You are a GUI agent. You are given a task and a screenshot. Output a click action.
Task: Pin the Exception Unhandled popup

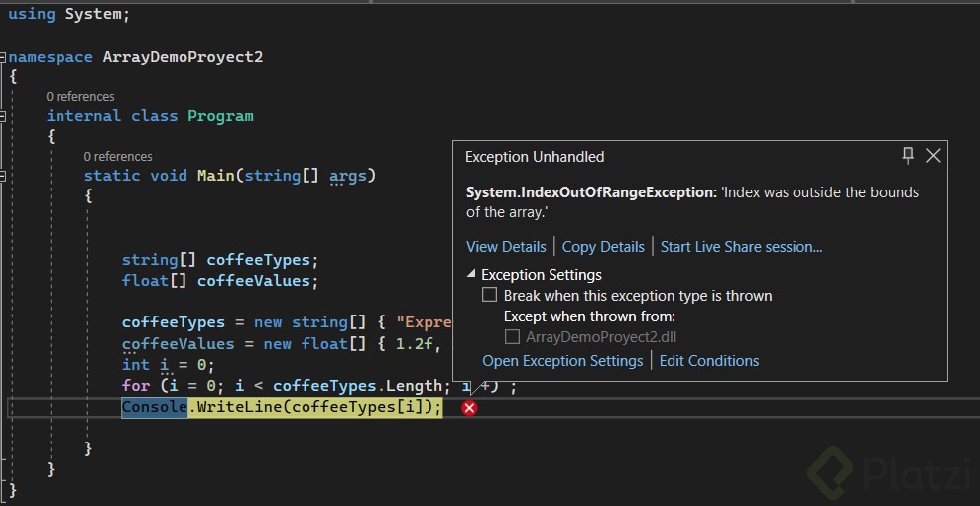(x=908, y=156)
